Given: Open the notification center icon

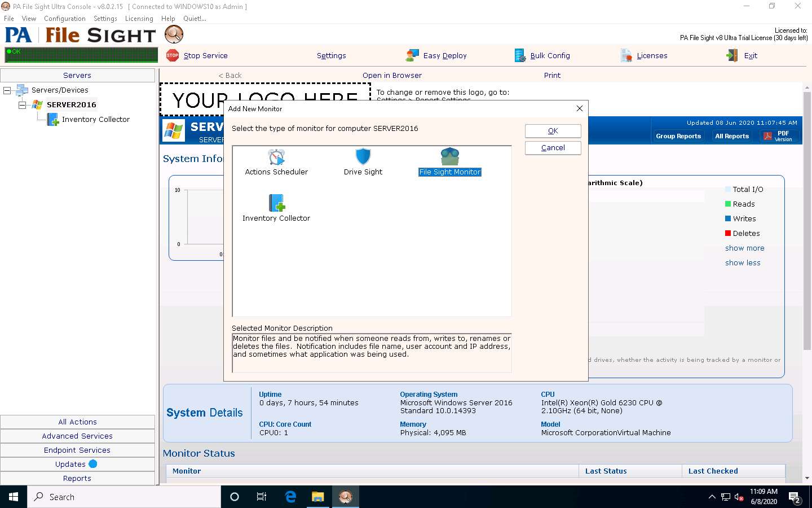Looking at the screenshot, I should [795, 497].
